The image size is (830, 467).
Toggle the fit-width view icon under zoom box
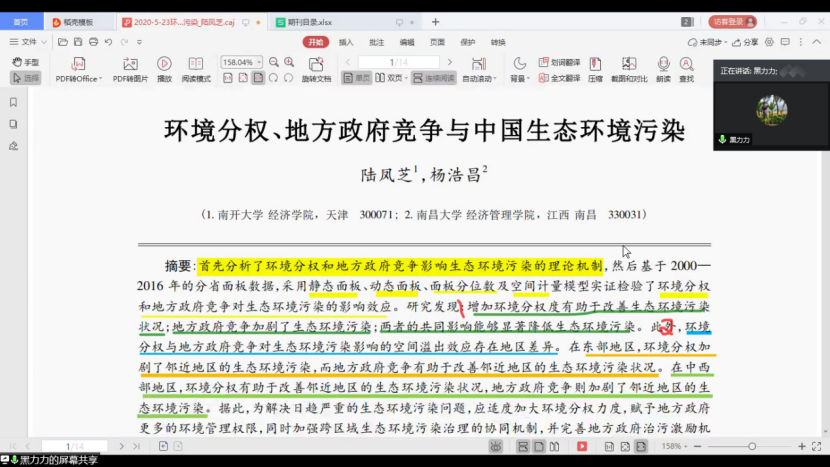pyautogui.click(x=258, y=78)
